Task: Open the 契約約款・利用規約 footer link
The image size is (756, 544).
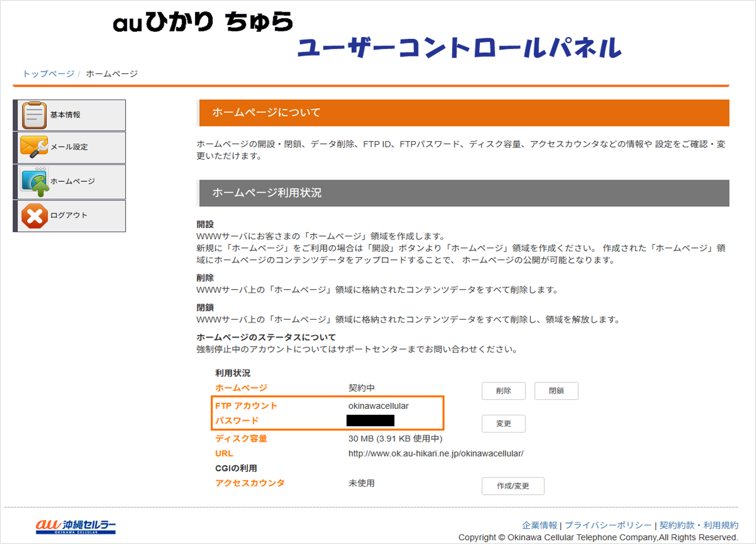Action: pos(699,525)
